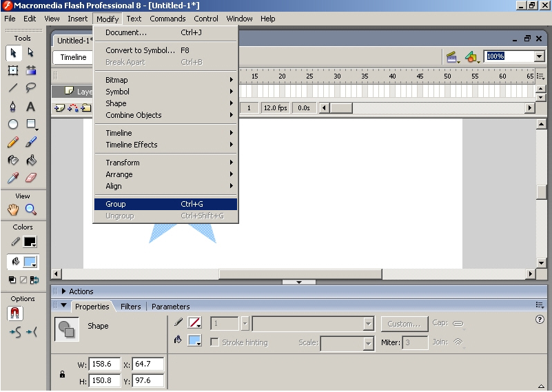552x392 pixels.
Task: Select the Free Transform tool
Action: 13,70
